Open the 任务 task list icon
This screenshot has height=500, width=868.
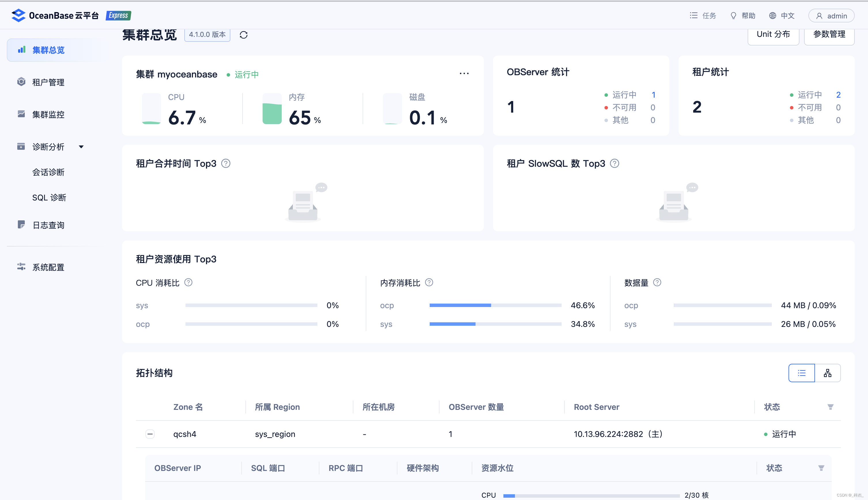[x=693, y=16]
